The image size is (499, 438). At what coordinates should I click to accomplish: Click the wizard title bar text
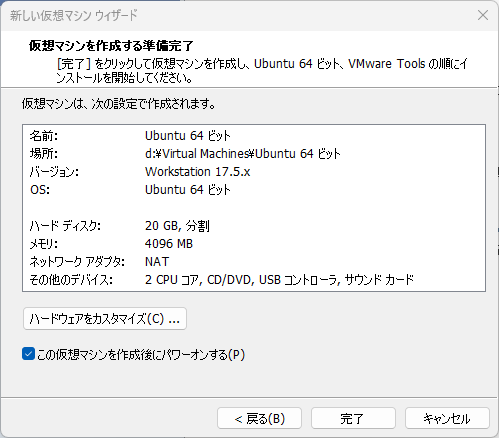click(74, 15)
